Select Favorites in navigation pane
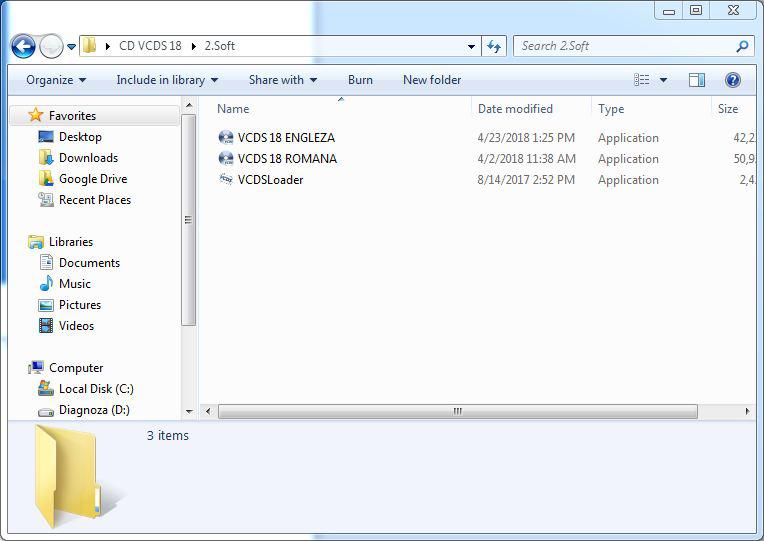The height and width of the screenshot is (541, 764). click(72, 116)
